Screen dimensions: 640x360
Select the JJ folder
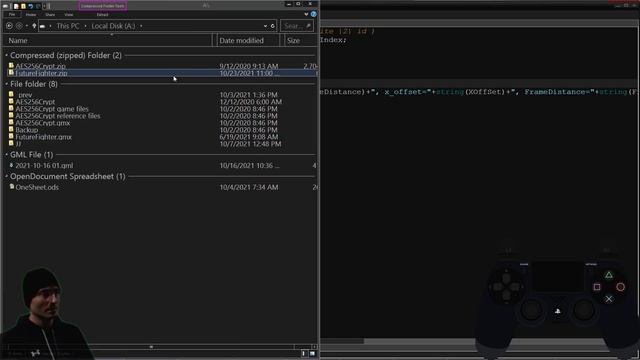[x=18, y=144]
